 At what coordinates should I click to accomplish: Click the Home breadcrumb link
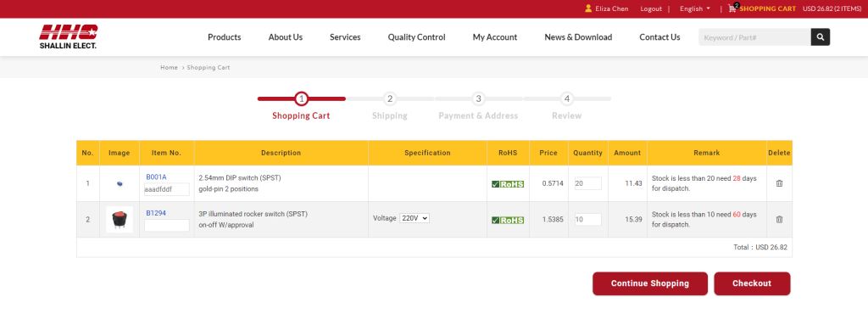(x=169, y=68)
